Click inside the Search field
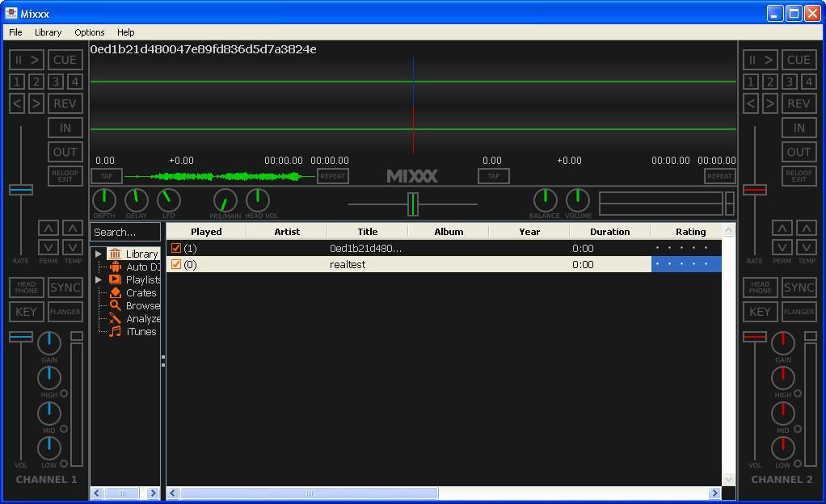The height and width of the screenshot is (504, 826). click(x=124, y=232)
